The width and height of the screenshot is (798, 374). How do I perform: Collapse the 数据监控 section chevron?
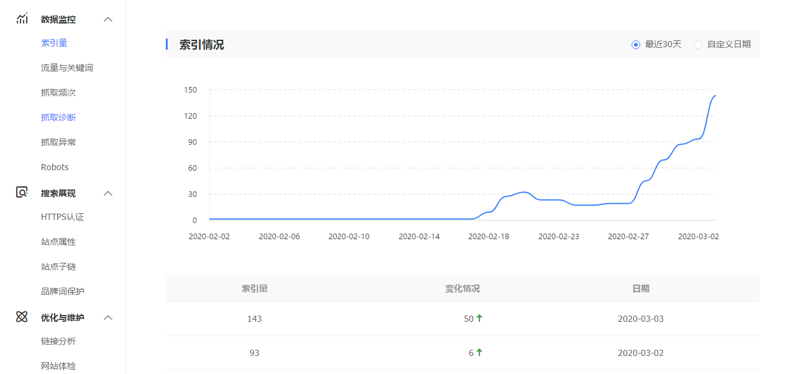[108, 19]
